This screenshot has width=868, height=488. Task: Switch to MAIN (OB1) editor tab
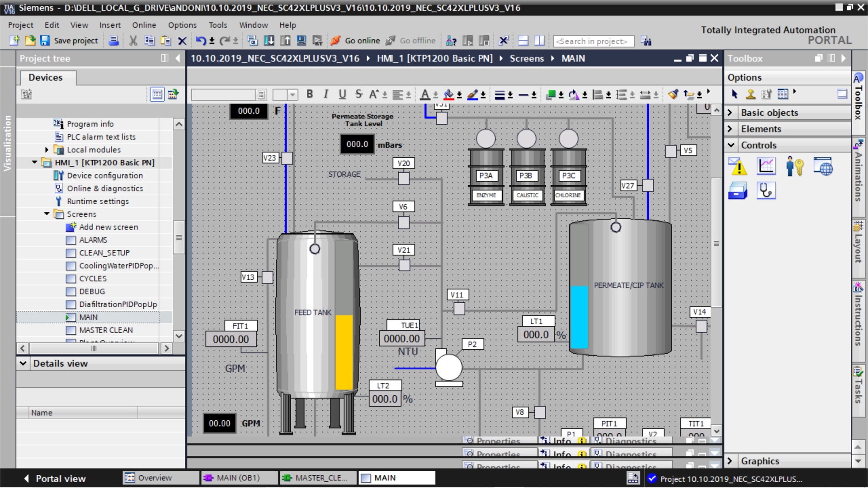click(238, 478)
